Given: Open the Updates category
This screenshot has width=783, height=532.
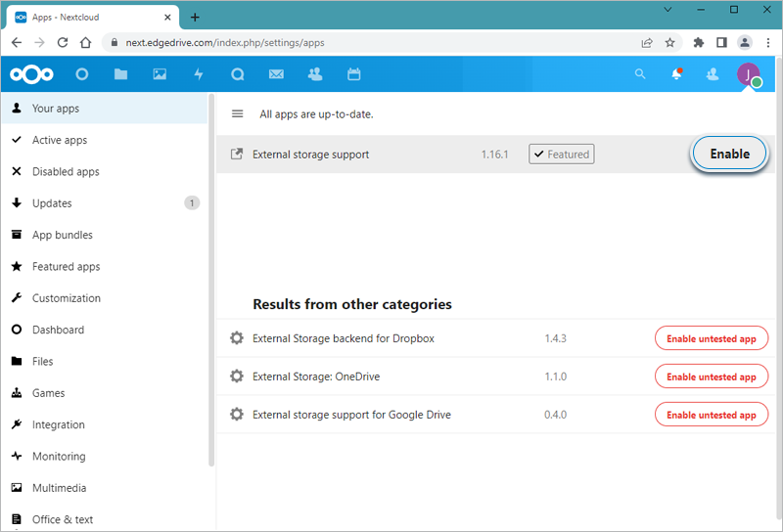Looking at the screenshot, I should pyautogui.click(x=105, y=203).
